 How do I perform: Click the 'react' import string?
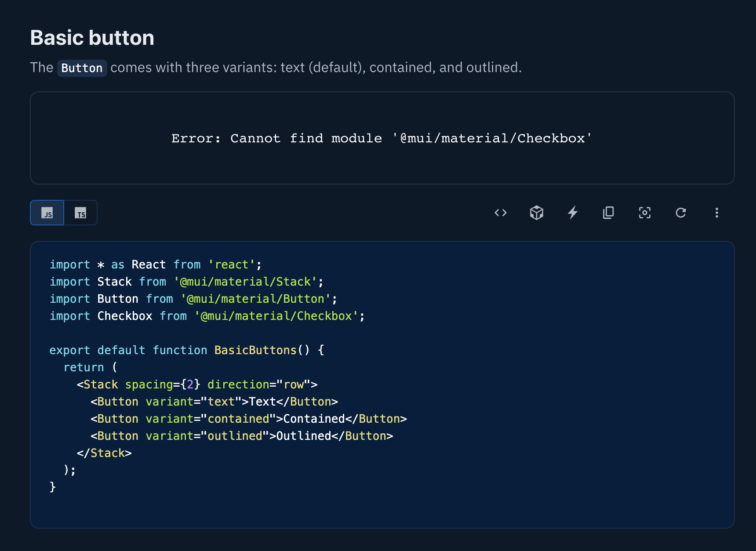[231, 265]
